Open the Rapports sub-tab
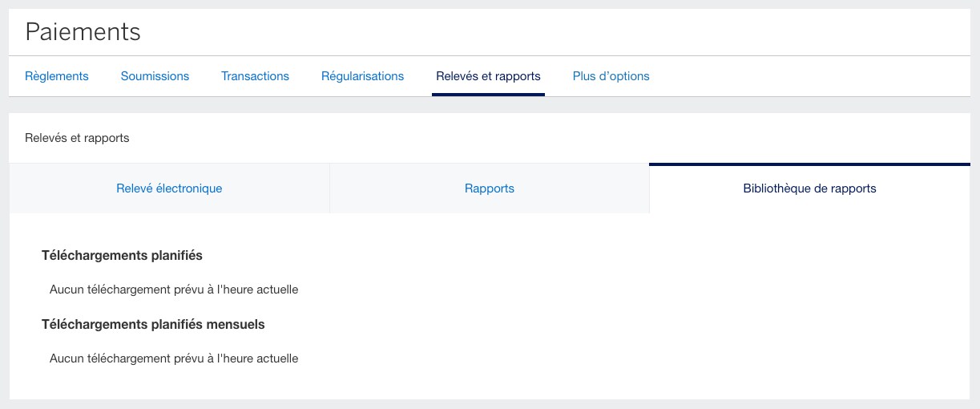Screen dimensions: 980x409 [x=490, y=188]
